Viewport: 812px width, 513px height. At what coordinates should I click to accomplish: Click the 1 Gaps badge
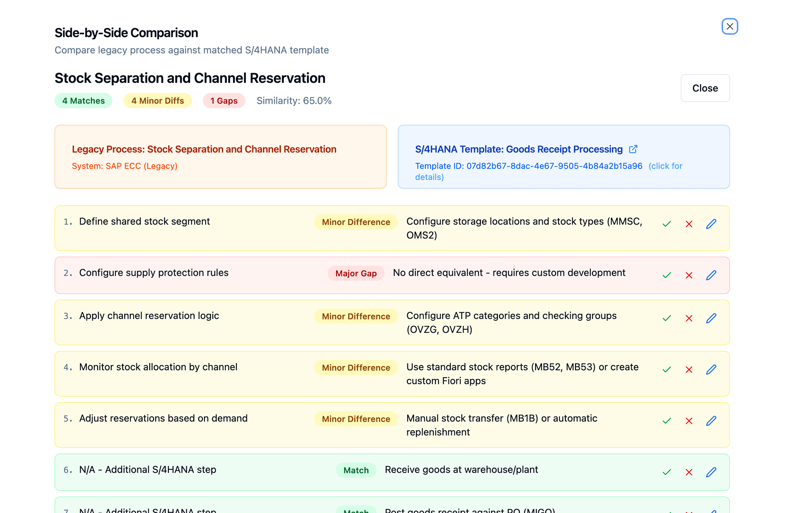(x=224, y=100)
